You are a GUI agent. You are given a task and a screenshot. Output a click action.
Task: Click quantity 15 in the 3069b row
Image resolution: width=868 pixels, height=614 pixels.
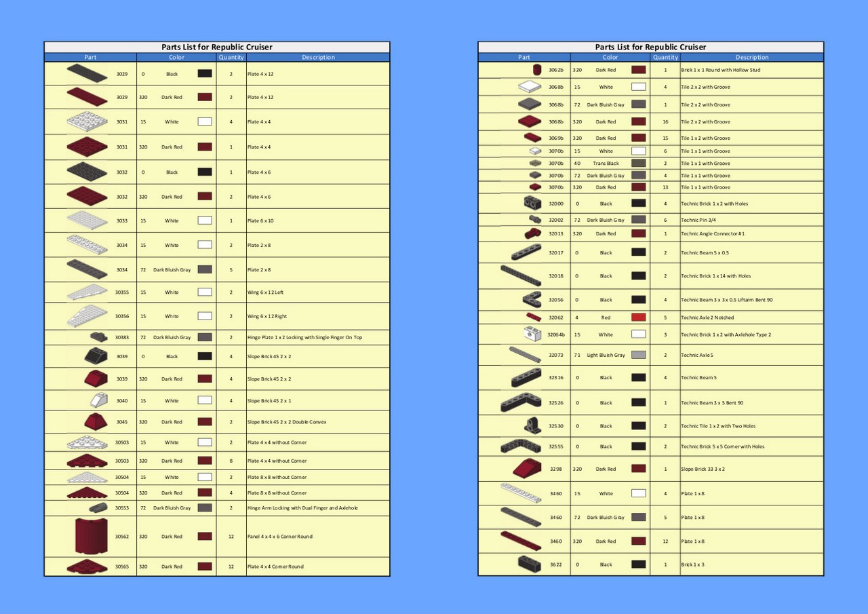pyautogui.click(x=665, y=138)
